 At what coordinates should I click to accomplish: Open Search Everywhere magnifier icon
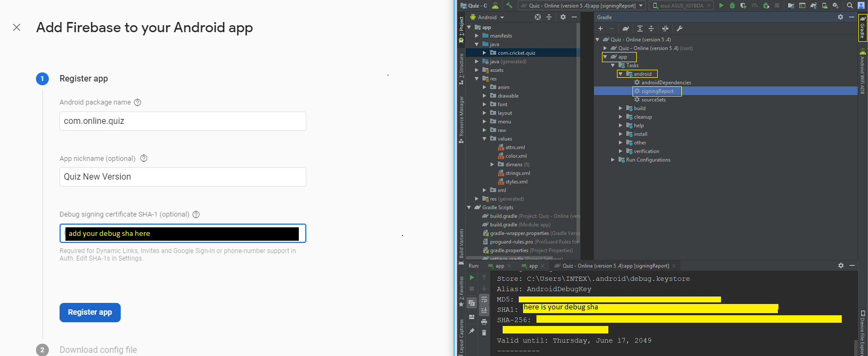[850, 5]
